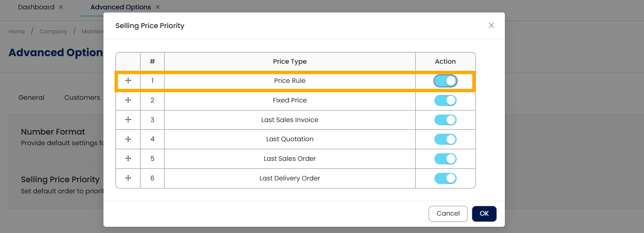Switch to the Dashboard tab

[x=36, y=7]
